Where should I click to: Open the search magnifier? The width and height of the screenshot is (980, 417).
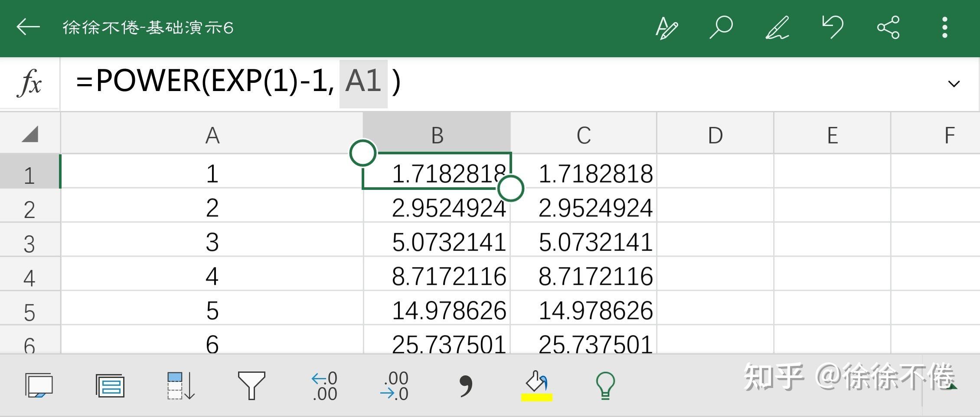click(721, 27)
